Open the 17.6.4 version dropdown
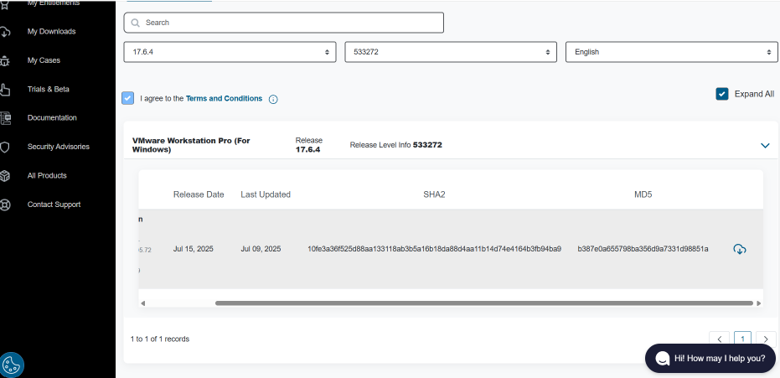780x378 pixels. [230, 52]
